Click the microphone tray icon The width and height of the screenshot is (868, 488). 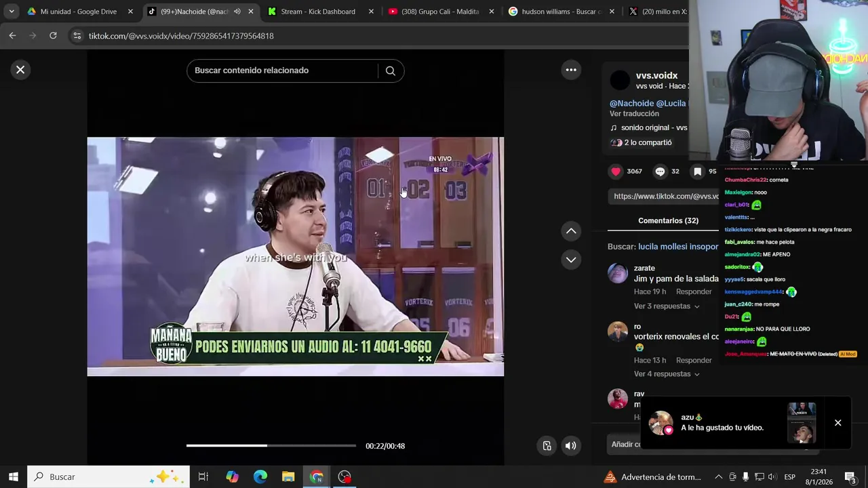[x=745, y=476]
